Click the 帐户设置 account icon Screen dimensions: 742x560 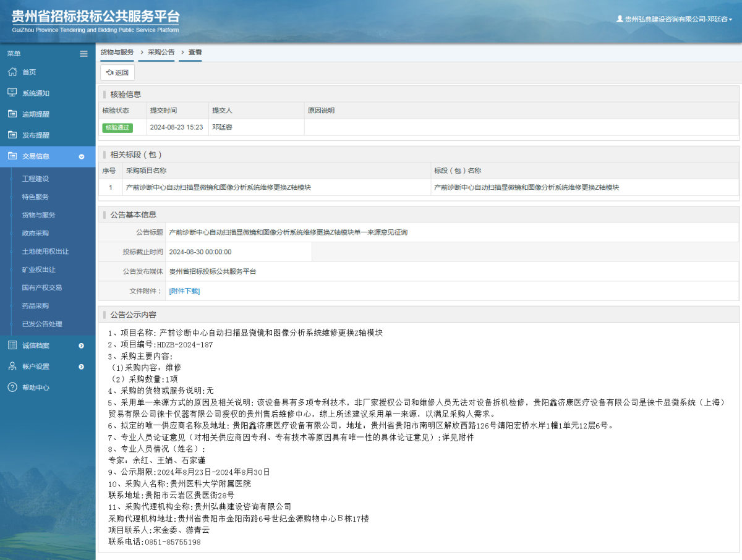point(12,366)
